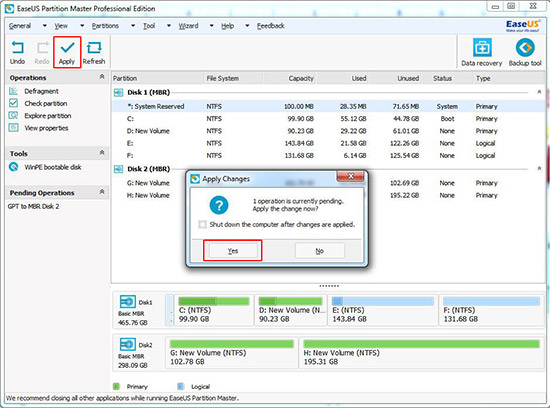Click the app icon in the title bar
This screenshot has height=408, width=550.
(9, 8)
